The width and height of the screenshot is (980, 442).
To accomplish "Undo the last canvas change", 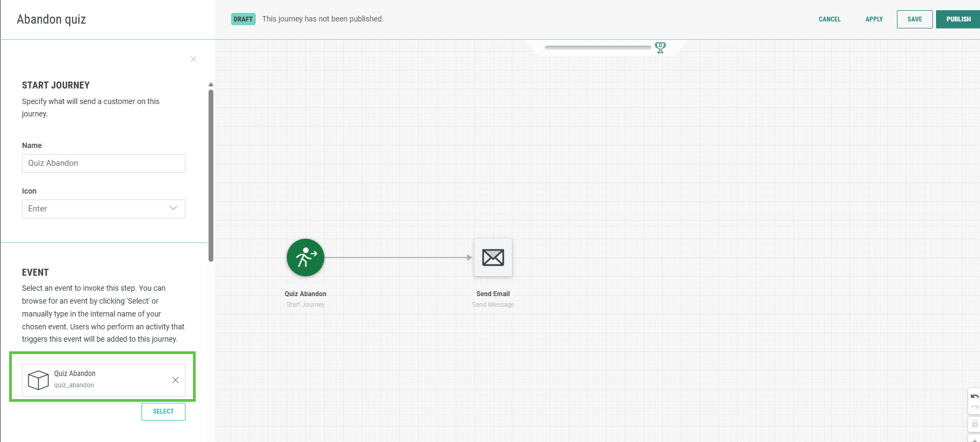I will coord(974,396).
